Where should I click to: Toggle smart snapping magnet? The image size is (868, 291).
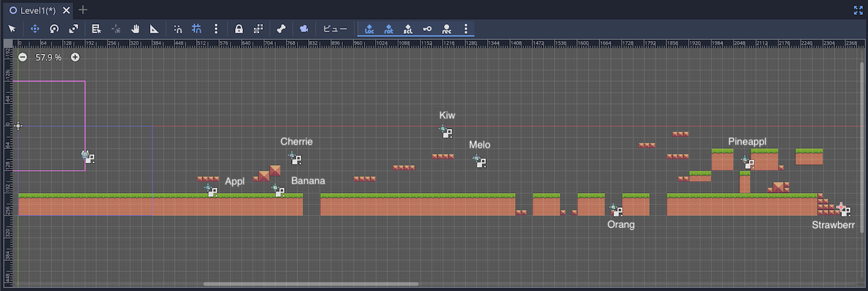[x=177, y=29]
